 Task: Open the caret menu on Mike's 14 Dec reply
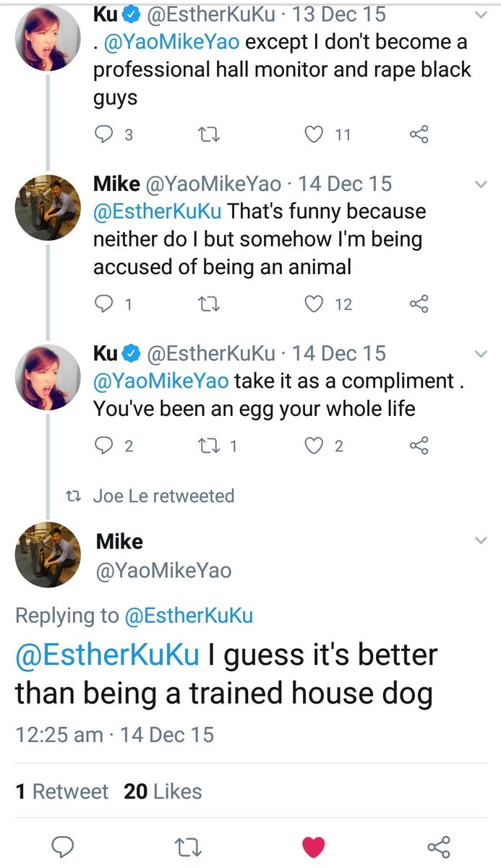pos(481,185)
